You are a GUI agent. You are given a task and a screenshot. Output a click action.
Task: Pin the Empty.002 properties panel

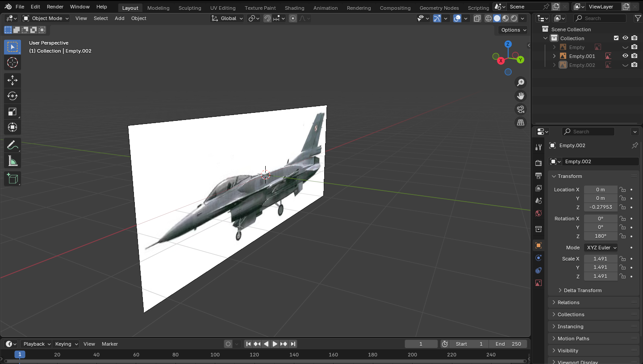(635, 145)
